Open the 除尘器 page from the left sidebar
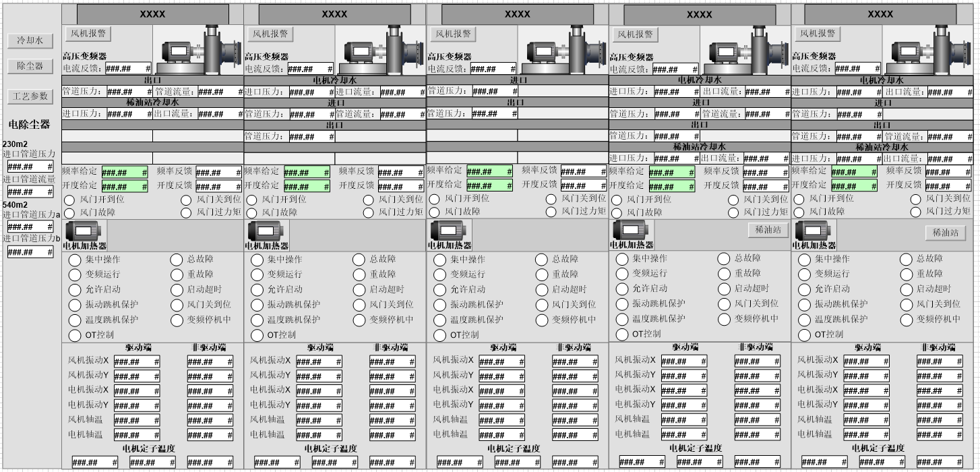 point(30,66)
